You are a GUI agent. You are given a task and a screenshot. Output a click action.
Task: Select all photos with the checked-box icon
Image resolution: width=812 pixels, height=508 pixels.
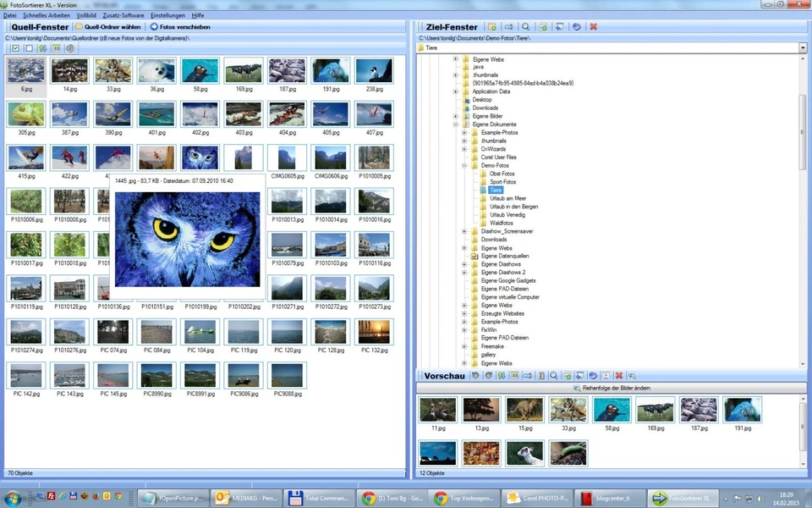pyautogui.click(x=15, y=48)
